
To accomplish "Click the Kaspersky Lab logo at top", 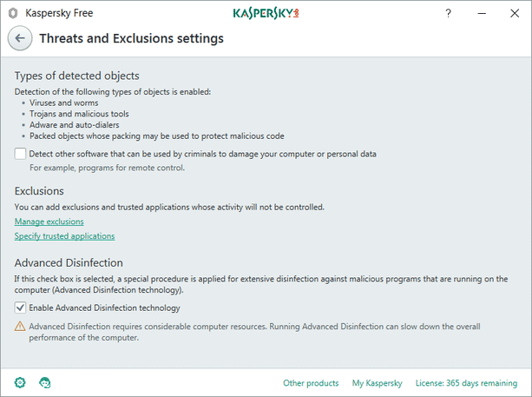I will 266,13.
